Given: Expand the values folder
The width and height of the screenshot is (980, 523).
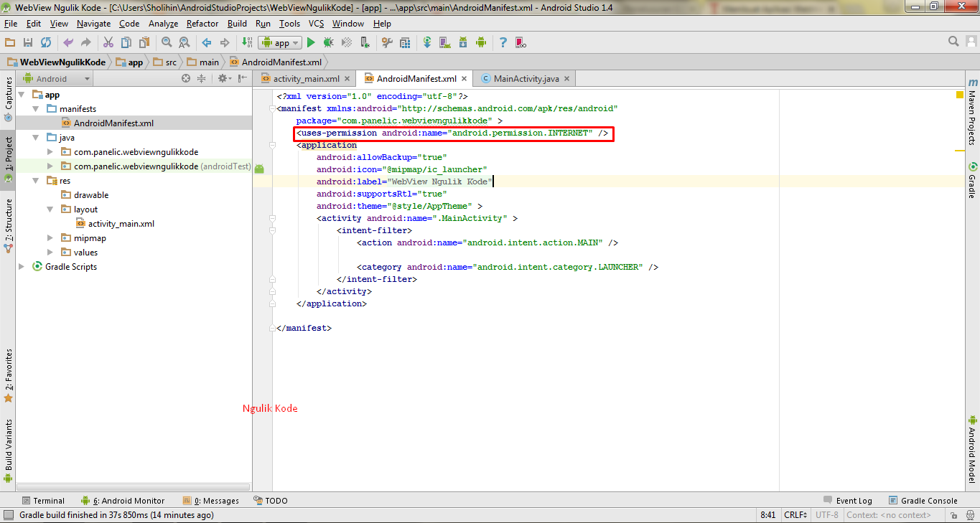Looking at the screenshot, I should point(50,253).
